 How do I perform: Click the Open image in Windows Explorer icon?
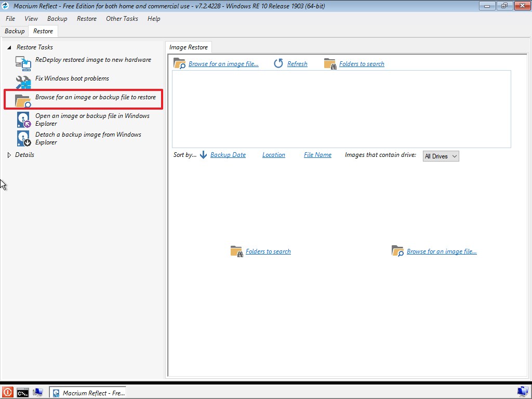[23, 119]
